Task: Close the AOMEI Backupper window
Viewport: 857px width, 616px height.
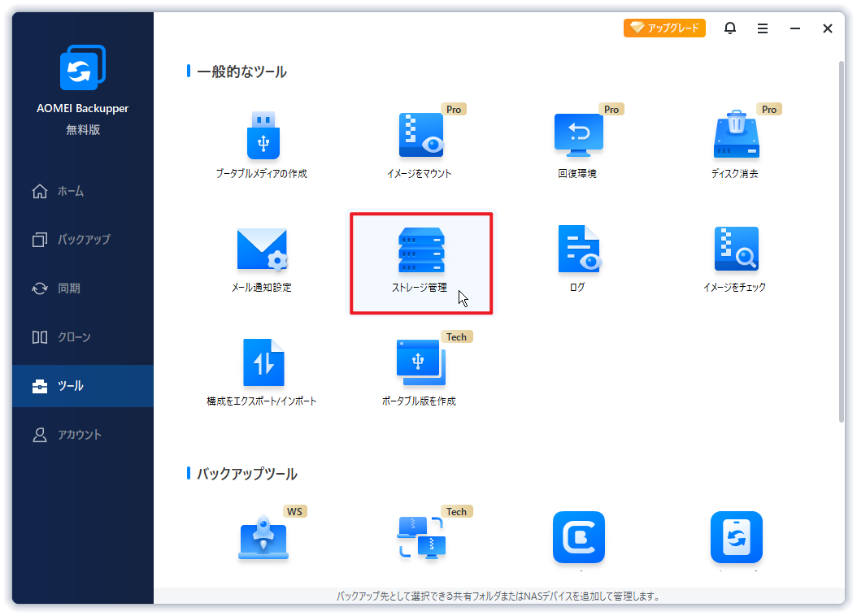Action: tap(828, 28)
